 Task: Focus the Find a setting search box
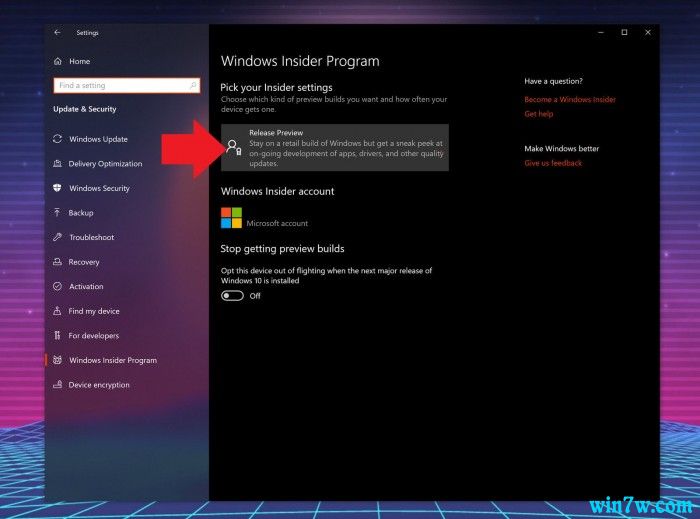(127, 85)
